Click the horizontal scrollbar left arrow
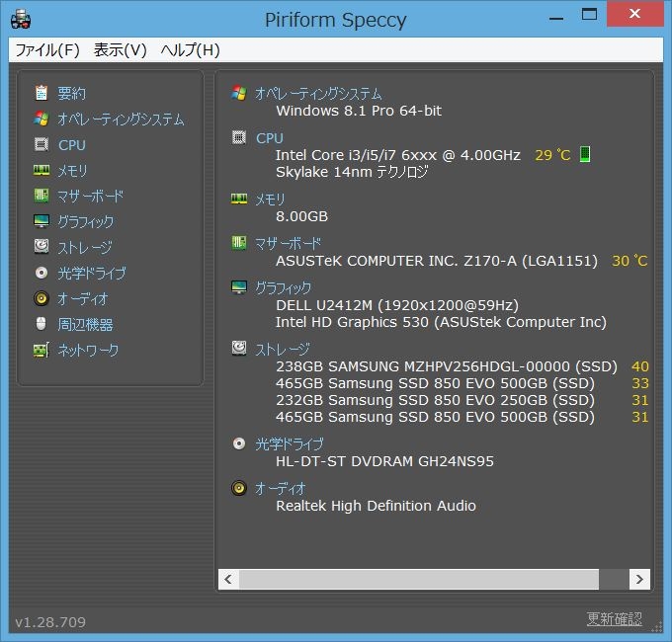 click(228, 579)
